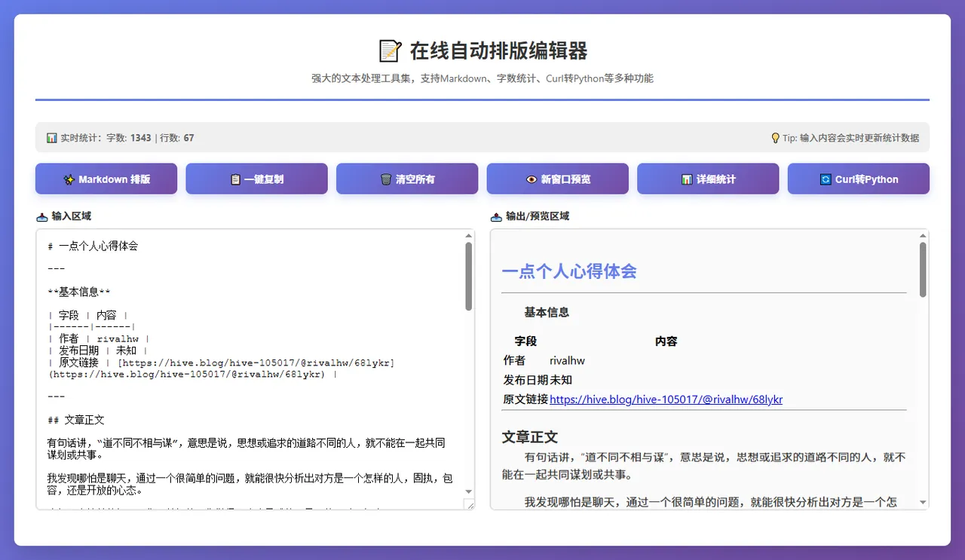The image size is (965, 560).
Task: Click the 行数: 67 statistic
Action: click(176, 138)
